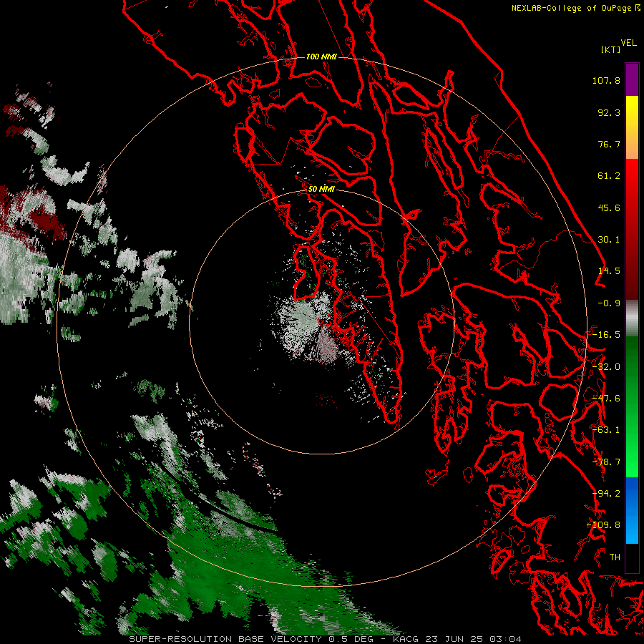Click the 92.3 velocity scale value
This screenshot has height=644, width=644.
(609, 112)
